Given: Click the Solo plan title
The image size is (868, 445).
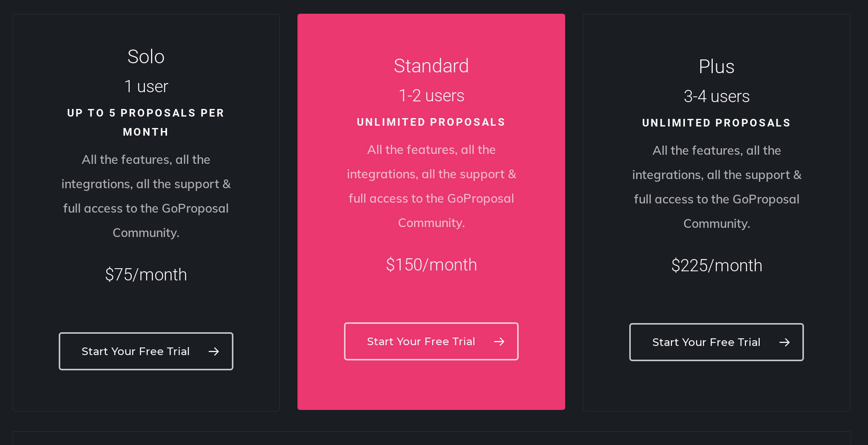Looking at the screenshot, I should [x=146, y=56].
